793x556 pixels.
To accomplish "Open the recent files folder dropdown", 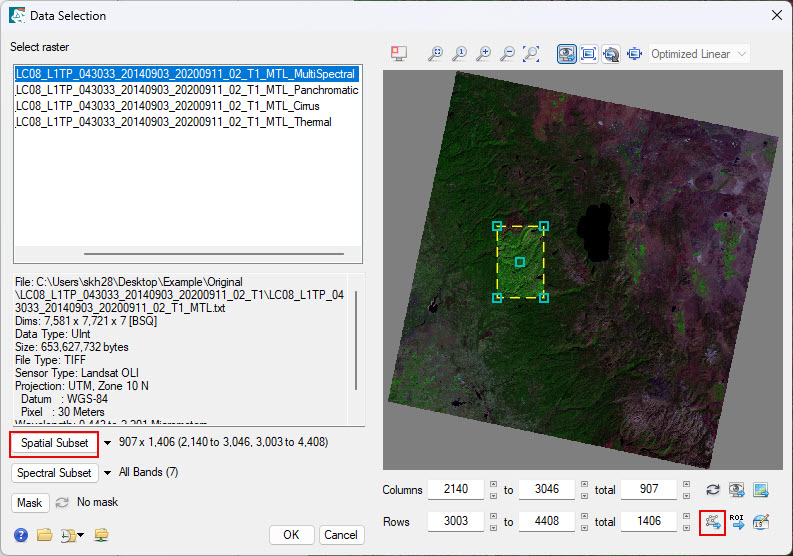I will (72, 535).
